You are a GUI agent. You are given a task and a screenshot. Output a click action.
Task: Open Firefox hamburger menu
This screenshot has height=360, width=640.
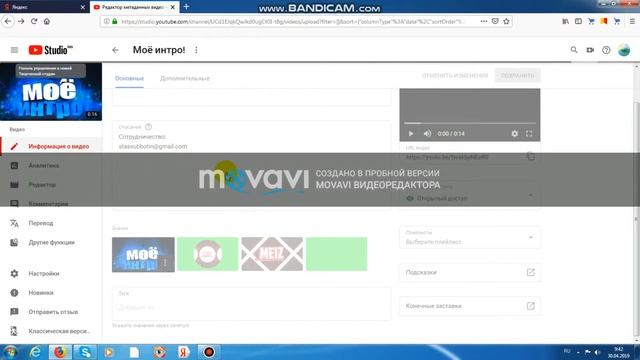coord(632,21)
